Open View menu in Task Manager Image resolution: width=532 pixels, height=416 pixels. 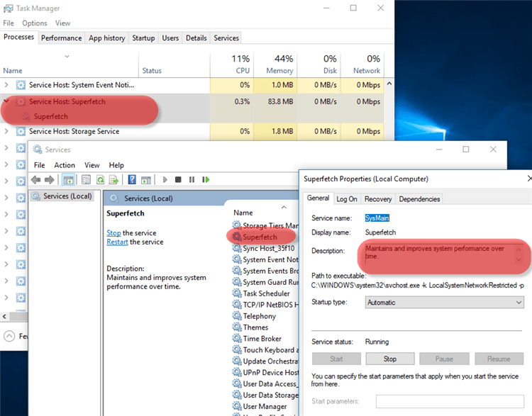(62, 23)
